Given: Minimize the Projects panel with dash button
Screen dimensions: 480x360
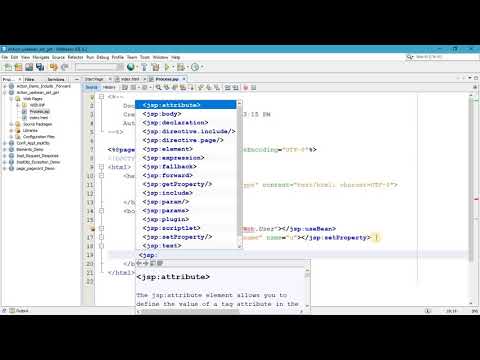Looking at the screenshot, I should click(x=77, y=79).
